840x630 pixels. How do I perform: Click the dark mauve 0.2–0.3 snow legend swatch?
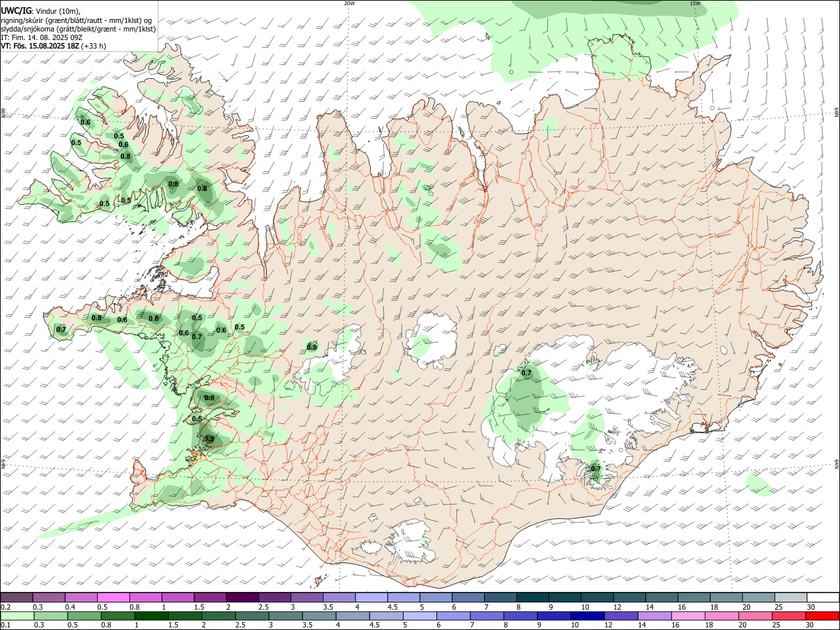click(16, 597)
